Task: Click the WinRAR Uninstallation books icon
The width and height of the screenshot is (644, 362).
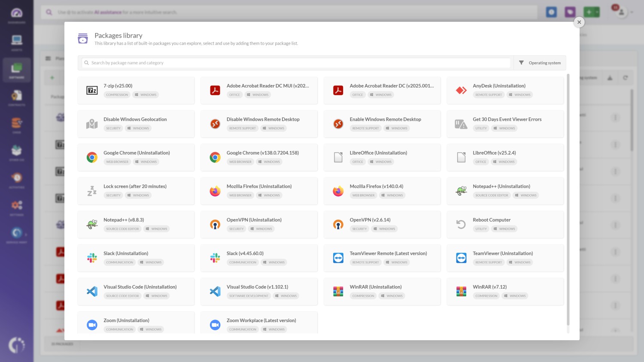Action: click(x=338, y=291)
